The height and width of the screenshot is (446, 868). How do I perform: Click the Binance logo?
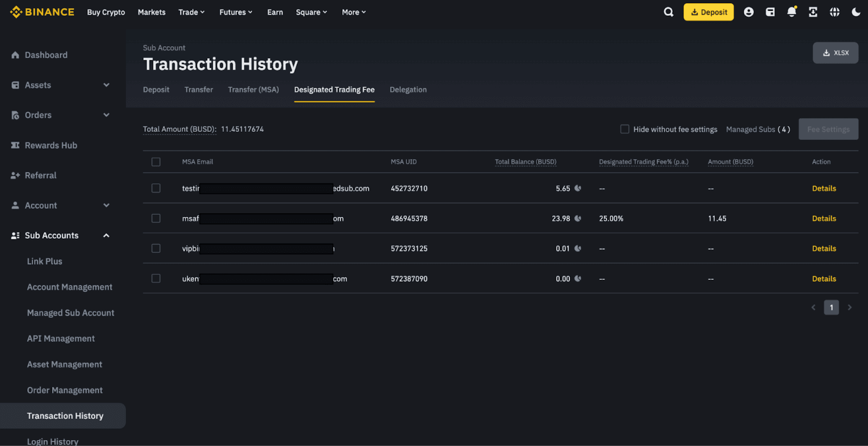pos(42,12)
